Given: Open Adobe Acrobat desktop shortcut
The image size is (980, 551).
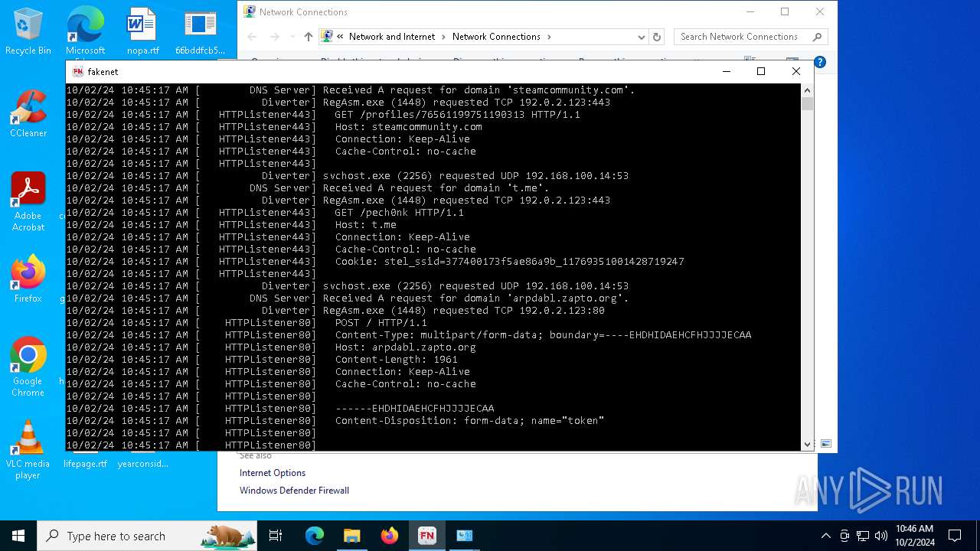Looking at the screenshot, I should click(x=28, y=201).
